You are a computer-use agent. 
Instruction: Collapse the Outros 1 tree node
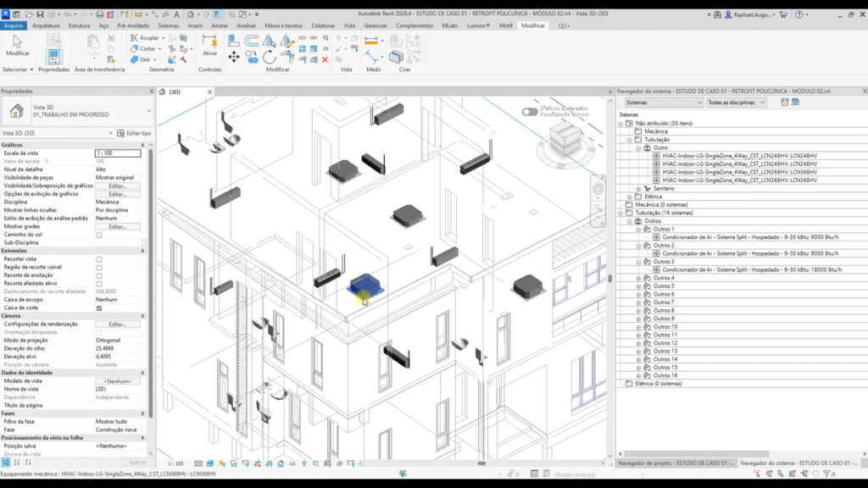pos(638,229)
